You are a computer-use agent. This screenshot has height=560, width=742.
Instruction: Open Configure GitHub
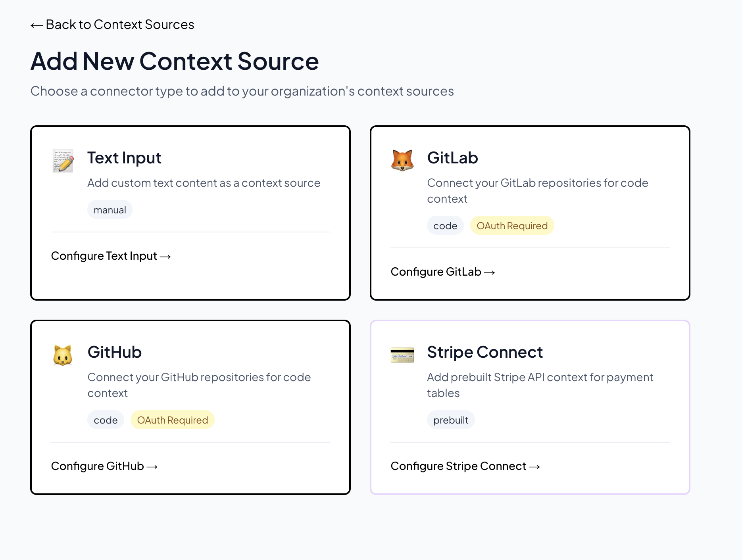tap(104, 466)
